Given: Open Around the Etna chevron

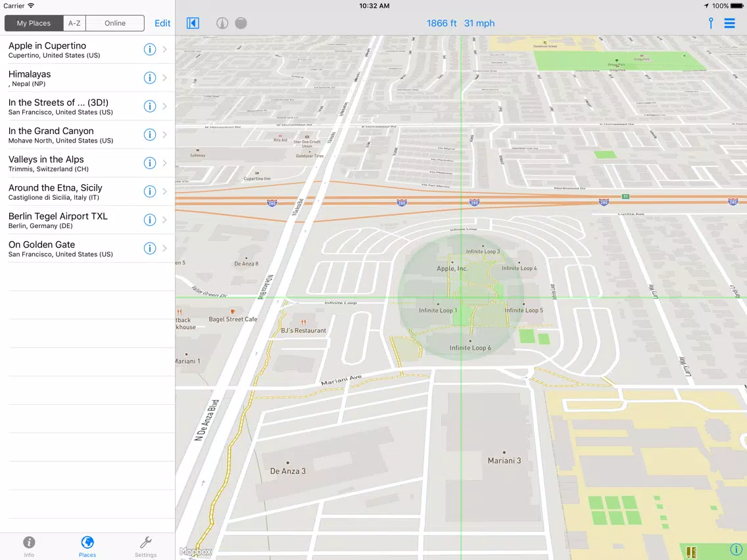Looking at the screenshot, I should click(164, 191).
